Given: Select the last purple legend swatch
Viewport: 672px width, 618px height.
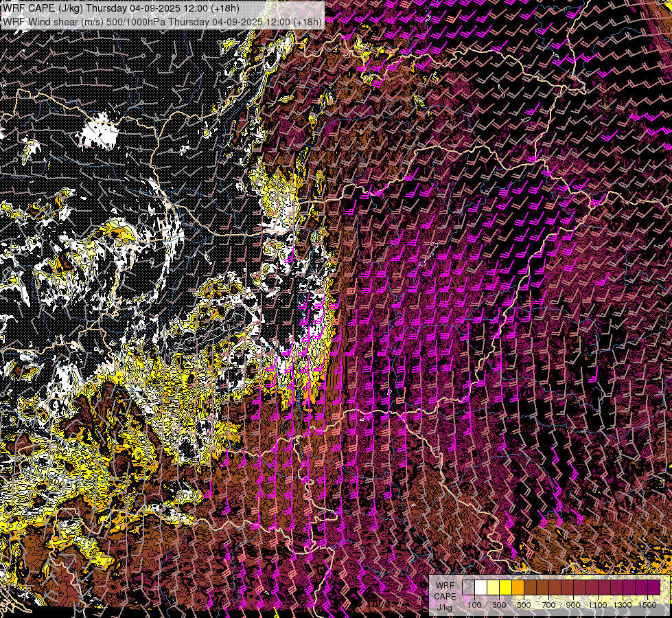Looking at the screenshot, I should [654, 587].
